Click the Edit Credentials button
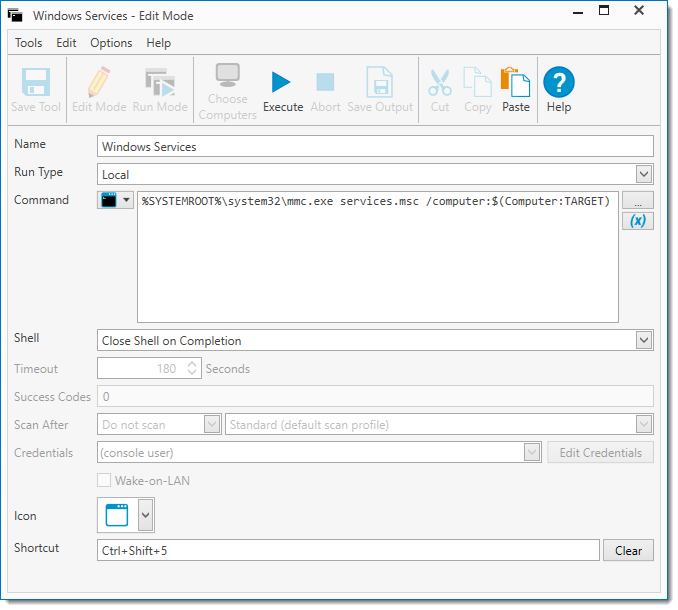Viewport: 678px width, 610px height. point(601,453)
